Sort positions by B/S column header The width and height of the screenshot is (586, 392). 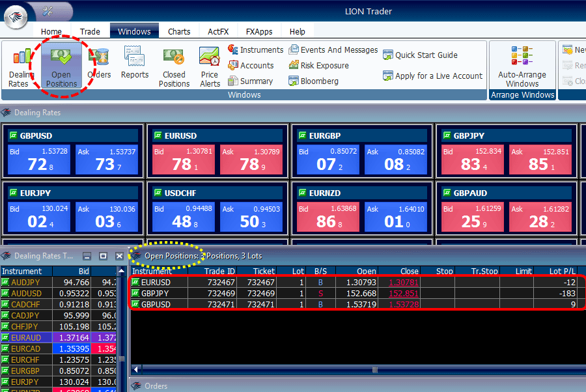pyautogui.click(x=320, y=271)
